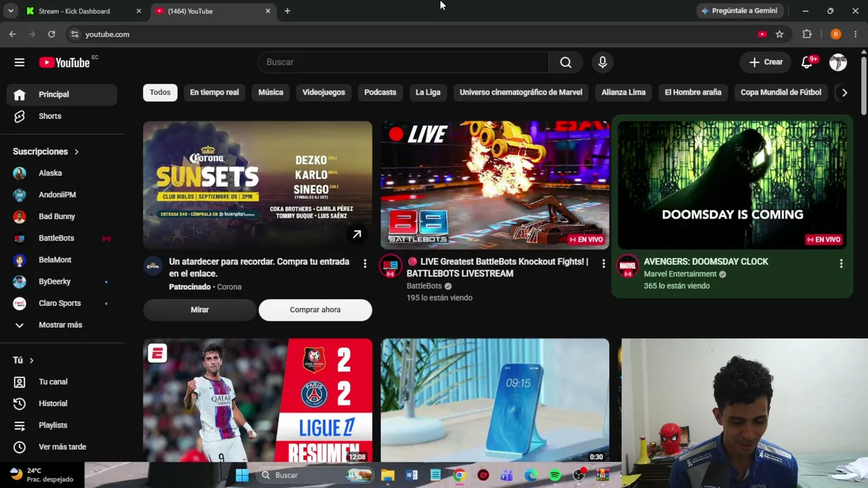868x488 pixels.
Task: Start voice search with the microphone
Action: [602, 62]
